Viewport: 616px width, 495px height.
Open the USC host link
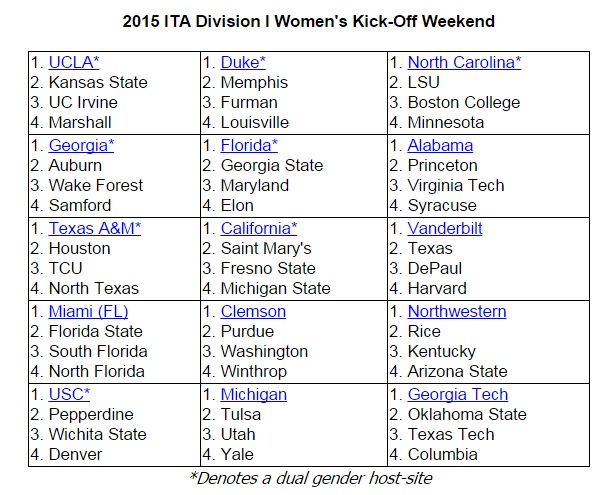pyautogui.click(x=69, y=395)
